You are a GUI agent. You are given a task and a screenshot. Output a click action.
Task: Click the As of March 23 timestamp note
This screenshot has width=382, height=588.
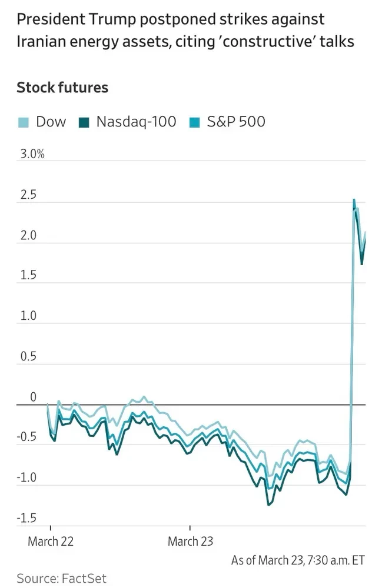pos(298,559)
